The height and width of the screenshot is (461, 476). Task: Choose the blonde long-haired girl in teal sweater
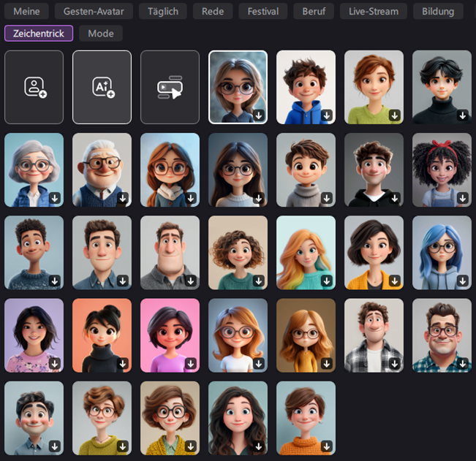pyautogui.click(x=306, y=252)
